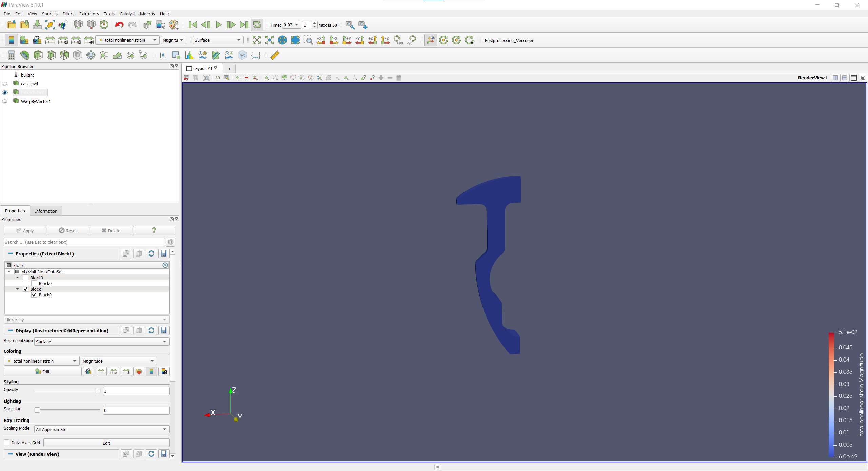Enable the Data Axes Grid checkbox

6,442
